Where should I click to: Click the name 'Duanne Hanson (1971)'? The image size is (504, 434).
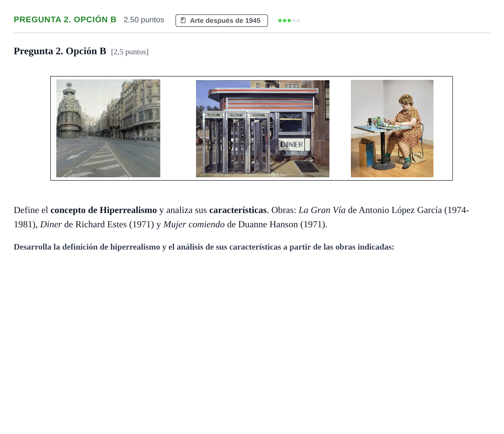282,224
